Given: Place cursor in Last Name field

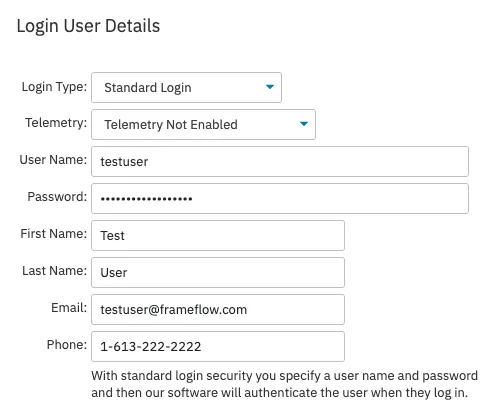Looking at the screenshot, I should (x=218, y=272).
